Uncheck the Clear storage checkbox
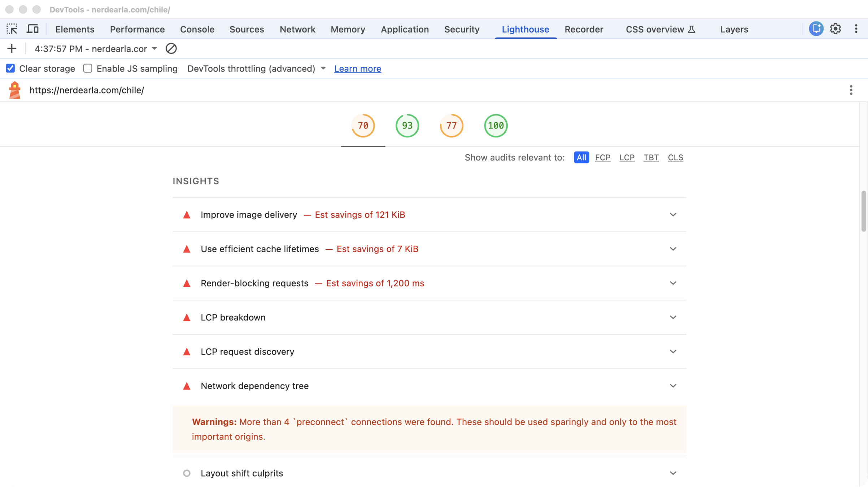 10,69
